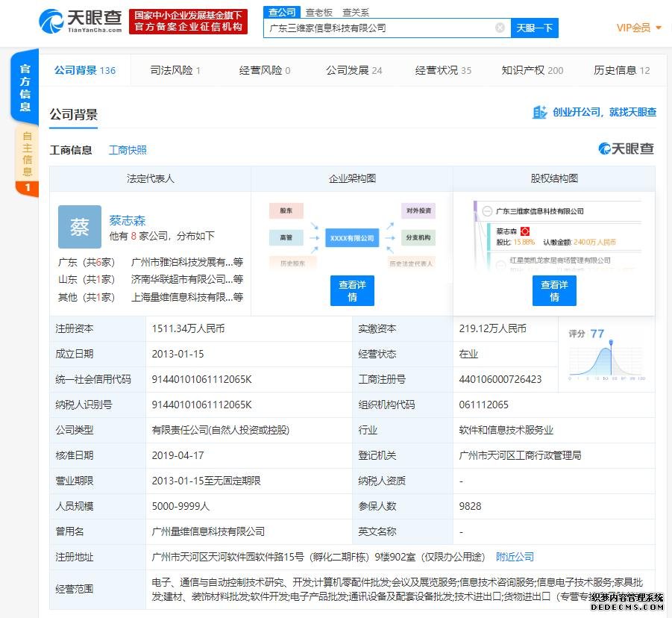Click the 创业开公司，就找天眼查 link
Screen dimensions: 672x618
(x=604, y=113)
